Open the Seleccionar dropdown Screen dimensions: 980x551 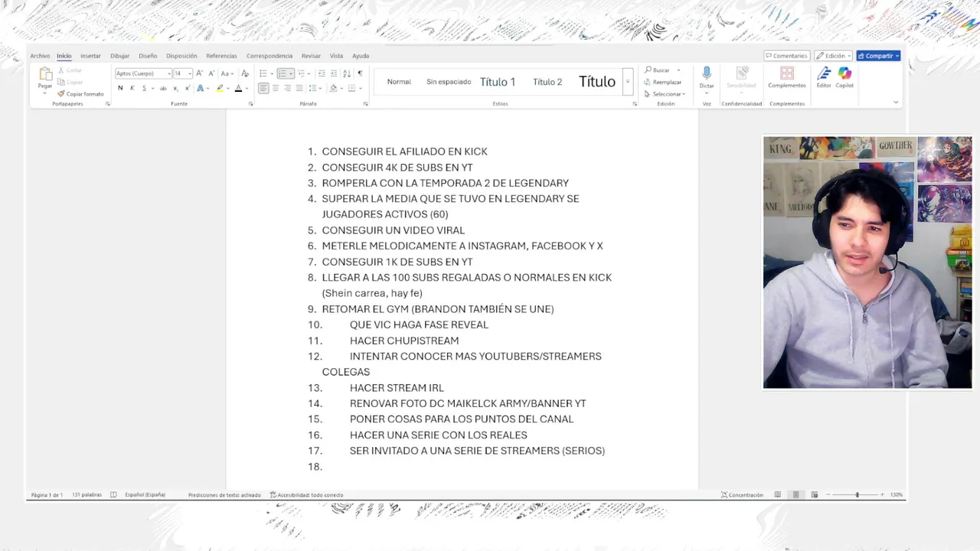click(665, 94)
